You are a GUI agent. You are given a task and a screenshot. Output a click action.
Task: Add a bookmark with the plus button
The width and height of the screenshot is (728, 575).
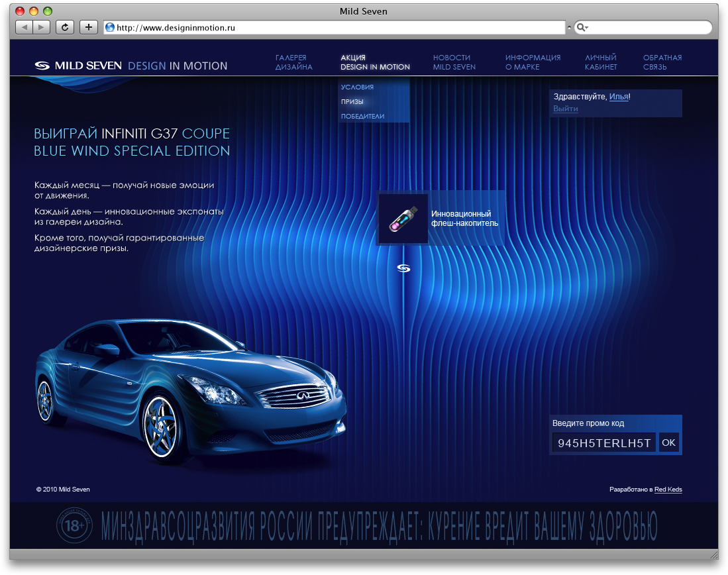click(88, 27)
